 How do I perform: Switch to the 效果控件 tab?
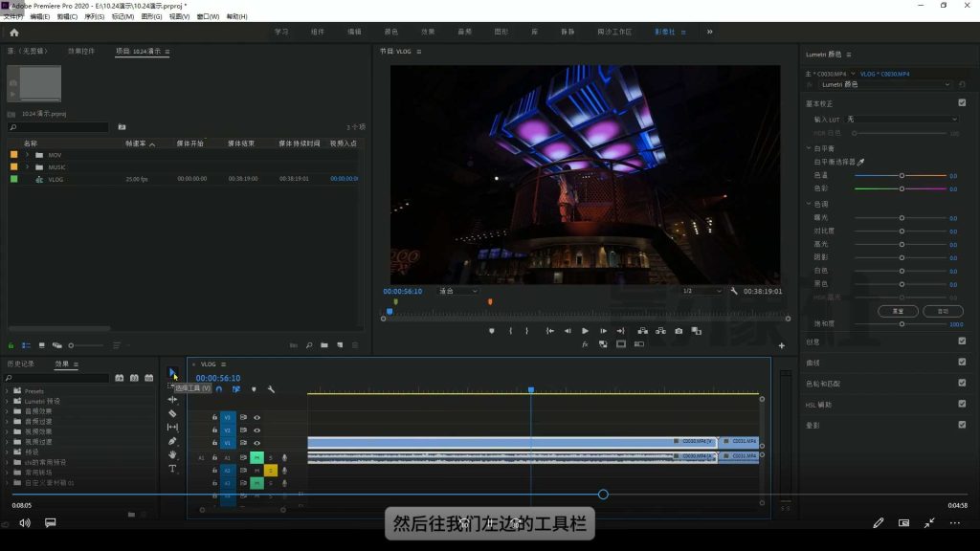point(81,52)
